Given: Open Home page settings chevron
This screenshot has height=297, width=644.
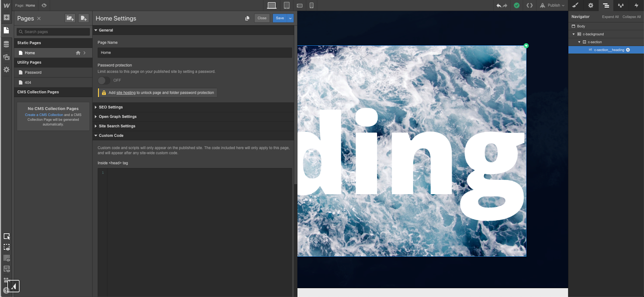Looking at the screenshot, I should (x=85, y=53).
